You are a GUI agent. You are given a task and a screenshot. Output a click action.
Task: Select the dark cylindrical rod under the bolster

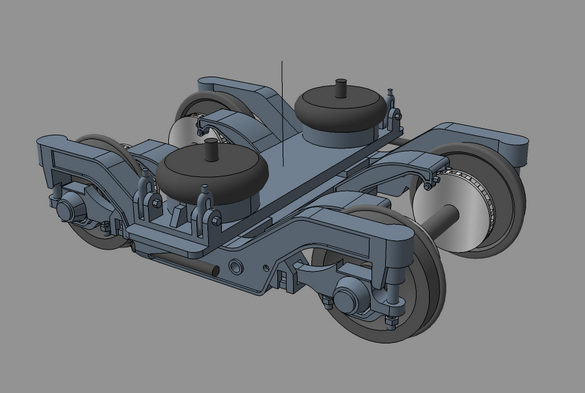tap(187, 263)
